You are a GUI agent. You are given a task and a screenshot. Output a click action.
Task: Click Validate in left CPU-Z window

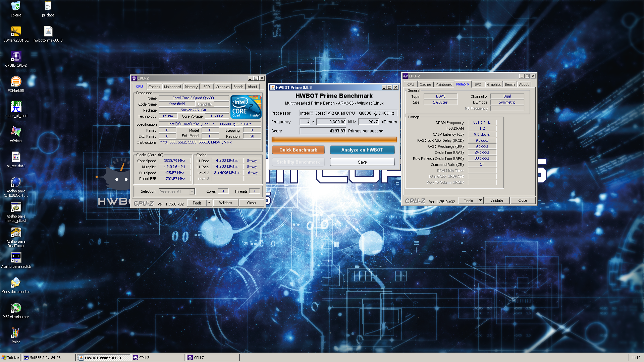(x=225, y=203)
